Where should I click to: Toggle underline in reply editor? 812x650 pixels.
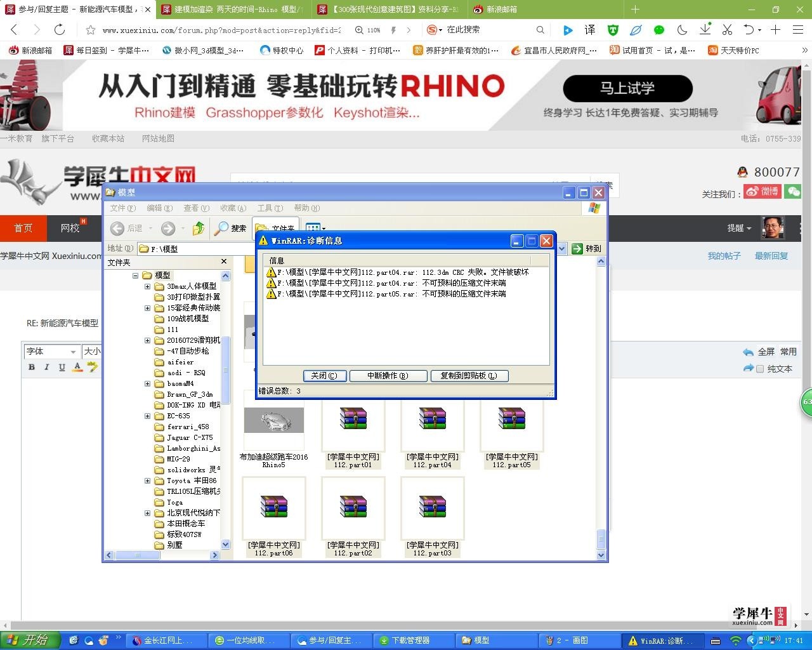(x=62, y=367)
